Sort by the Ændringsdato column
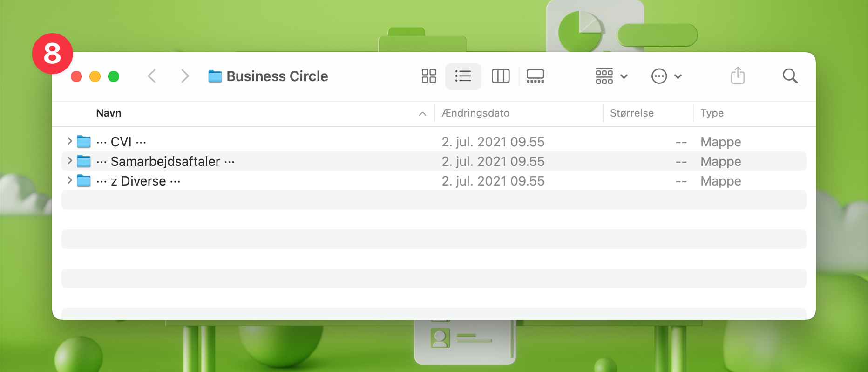Screen dimensions: 868x372 click(475, 113)
